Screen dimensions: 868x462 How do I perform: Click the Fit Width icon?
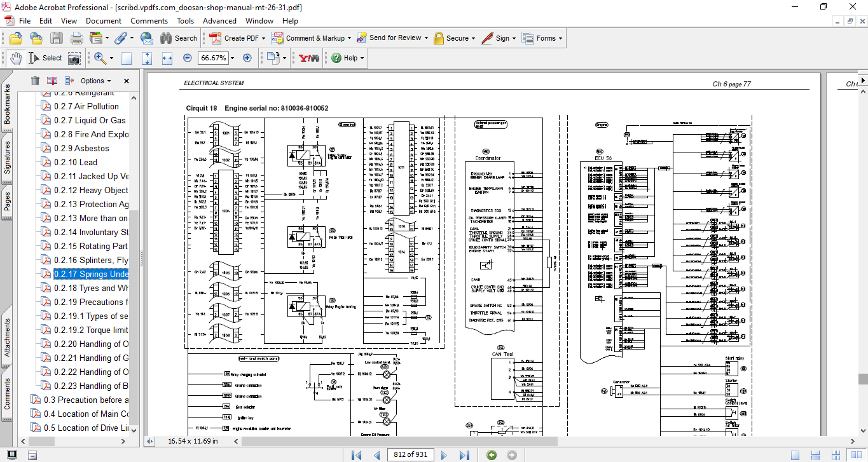[x=167, y=58]
